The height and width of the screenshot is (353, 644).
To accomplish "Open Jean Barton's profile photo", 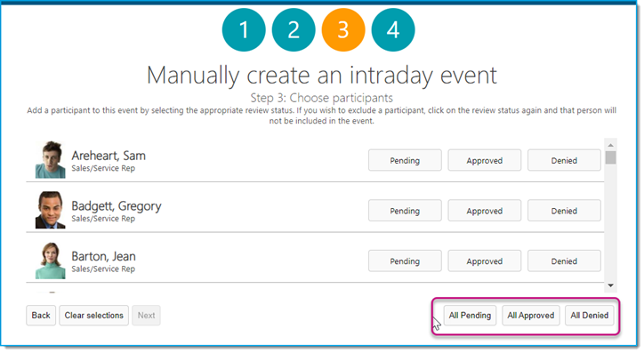I will [50, 261].
